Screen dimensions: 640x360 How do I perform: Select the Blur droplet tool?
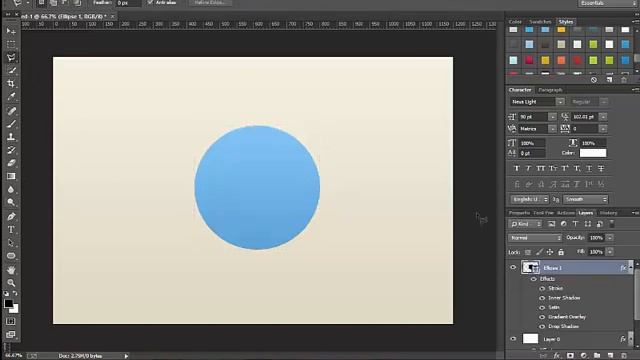pyautogui.click(x=11, y=189)
